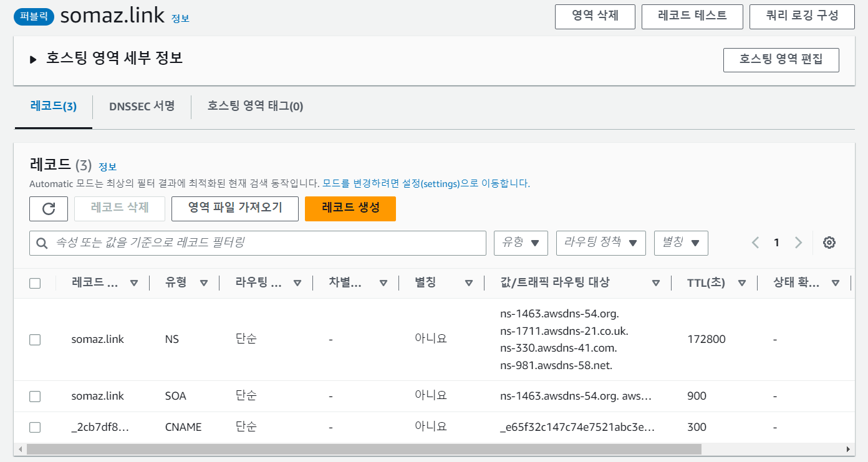
Task: Click 호스팅 영역 편집 button
Action: [x=781, y=60]
